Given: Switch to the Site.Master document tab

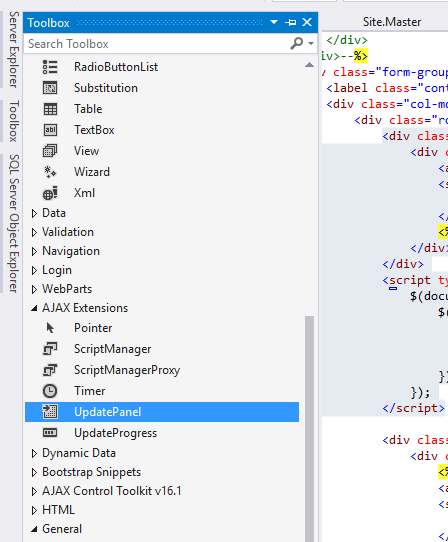Looking at the screenshot, I should tap(392, 22).
